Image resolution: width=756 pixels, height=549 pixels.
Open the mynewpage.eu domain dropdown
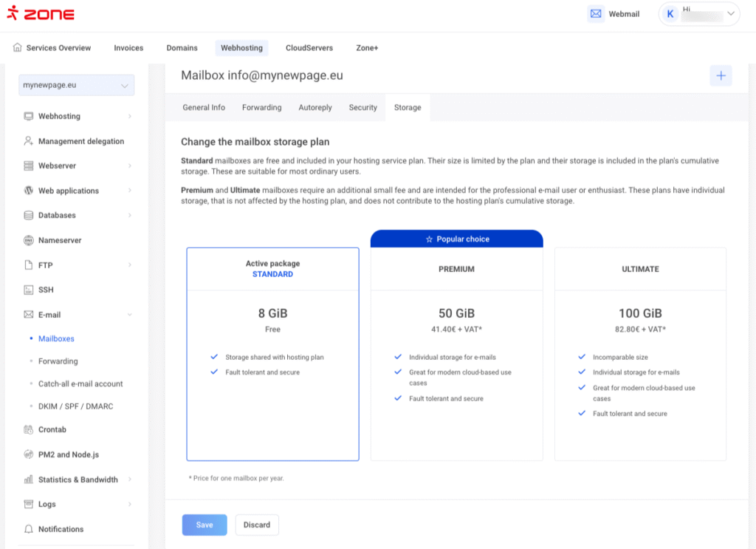point(77,86)
